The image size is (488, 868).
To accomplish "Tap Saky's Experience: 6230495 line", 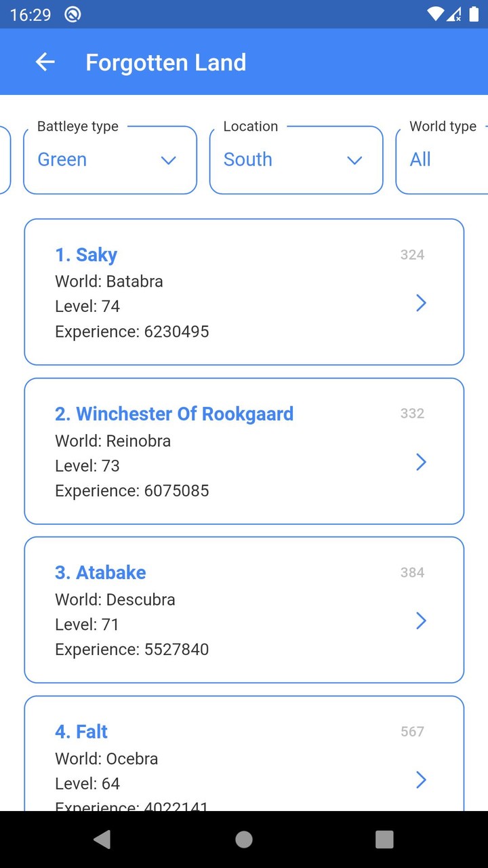I will [x=132, y=332].
